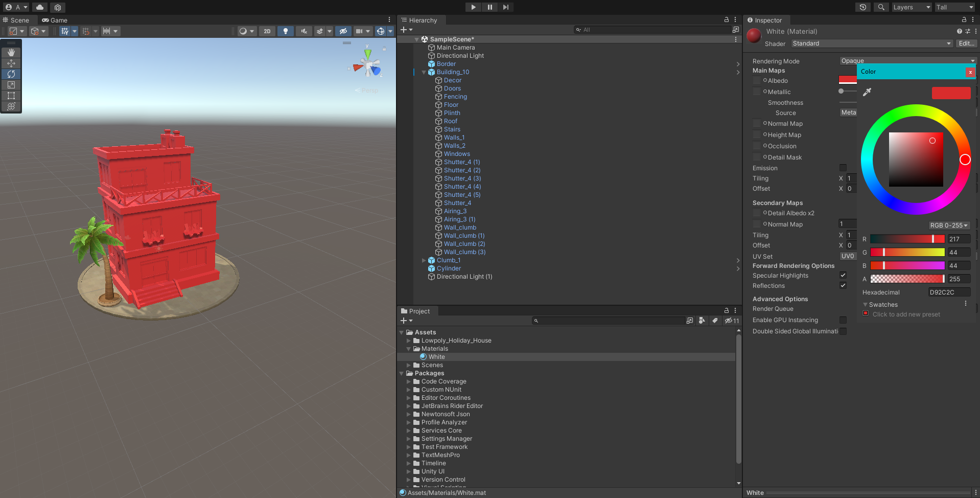Collapse the Building_10 hierarchy item

(424, 72)
